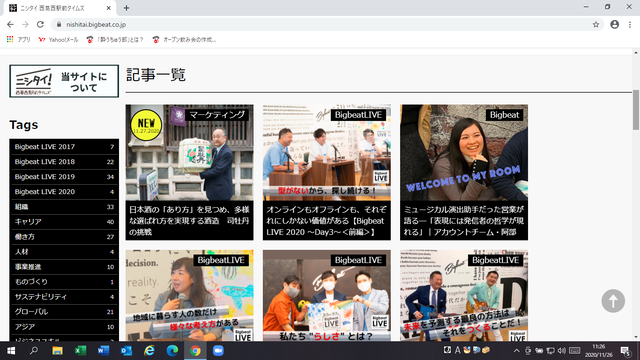Open File Explorer from taskbar
This screenshot has height=360, width=640.
(57, 351)
